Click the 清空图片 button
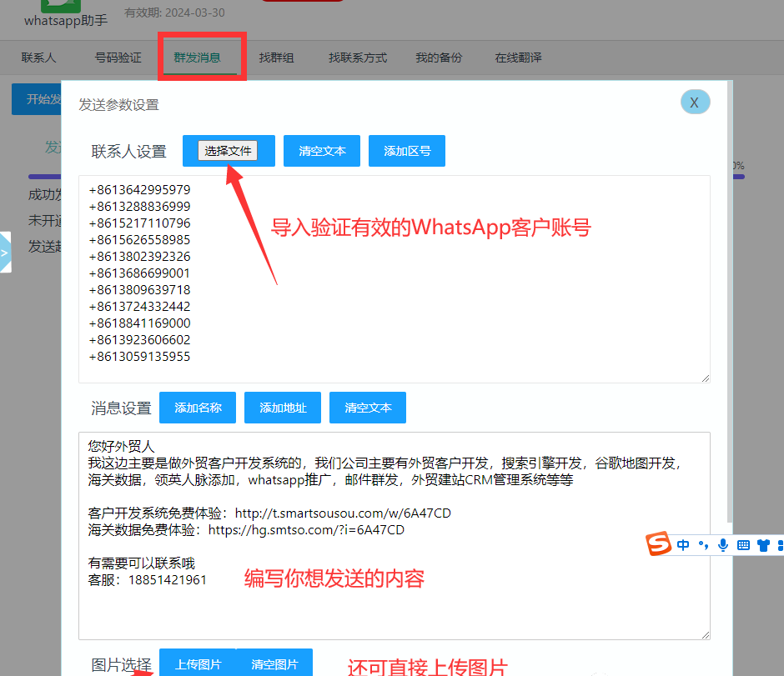Viewport: 784px width, 676px height. click(x=274, y=663)
